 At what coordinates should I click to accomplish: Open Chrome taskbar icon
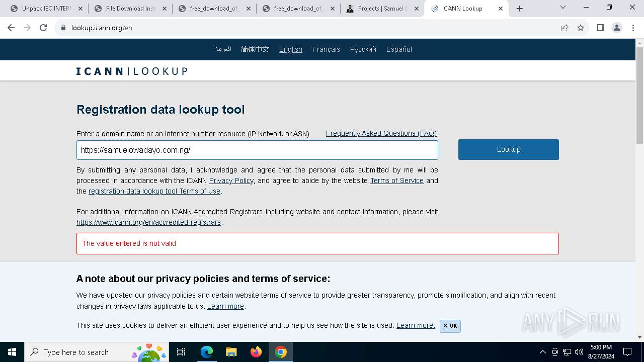click(x=281, y=352)
